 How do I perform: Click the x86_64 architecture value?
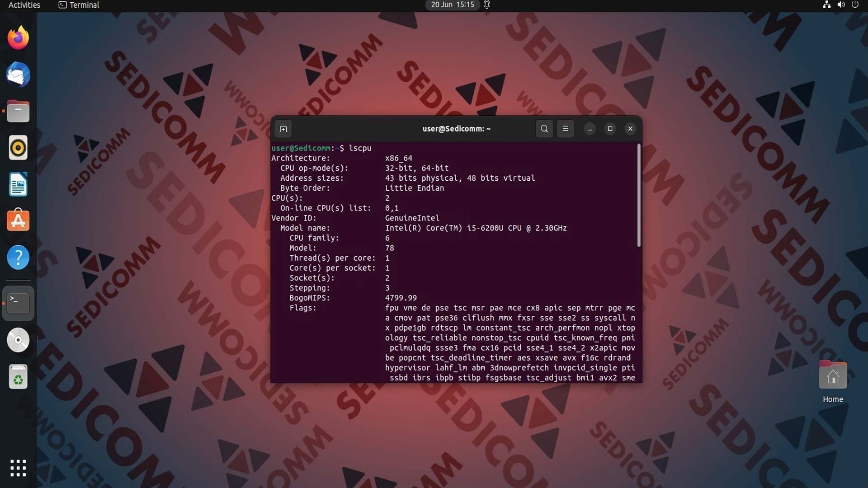(x=398, y=158)
